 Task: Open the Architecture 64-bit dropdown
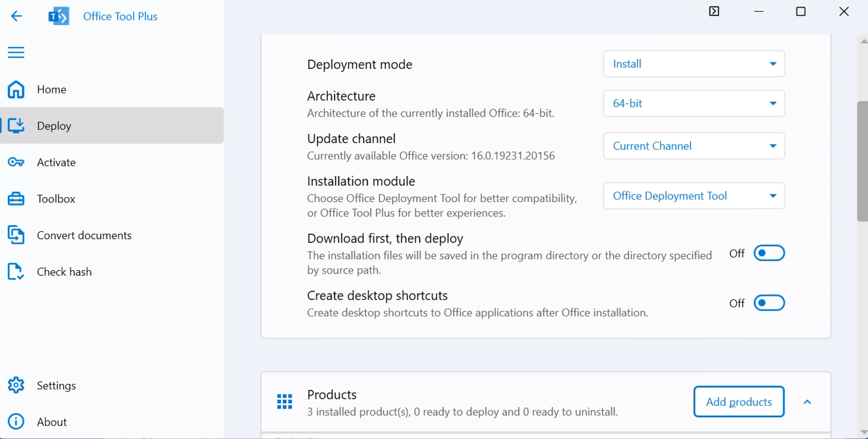[693, 103]
